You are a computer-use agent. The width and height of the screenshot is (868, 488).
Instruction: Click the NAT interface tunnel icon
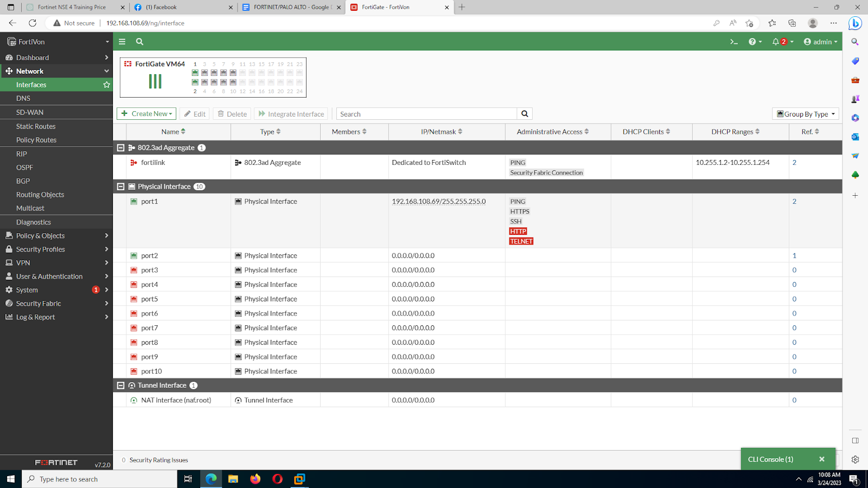(x=133, y=400)
